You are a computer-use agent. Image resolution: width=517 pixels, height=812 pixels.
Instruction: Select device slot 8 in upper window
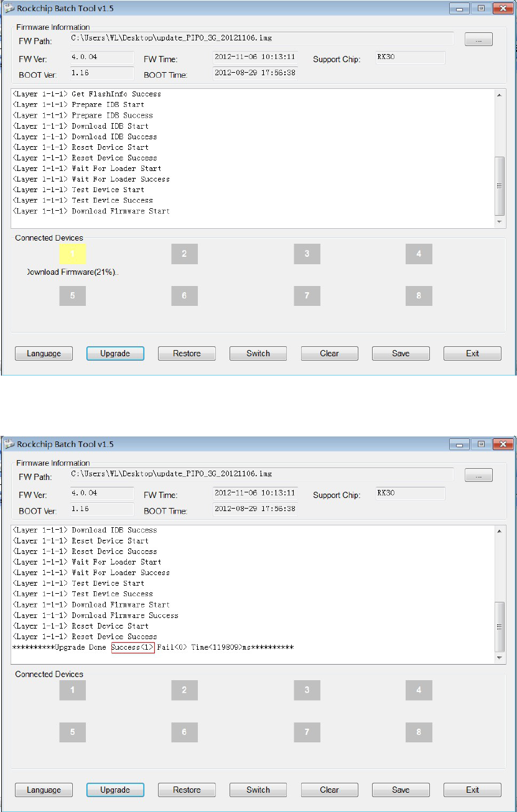click(419, 295)
